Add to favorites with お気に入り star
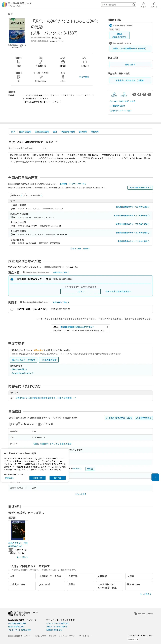161x644 pixels. (114, 94)
